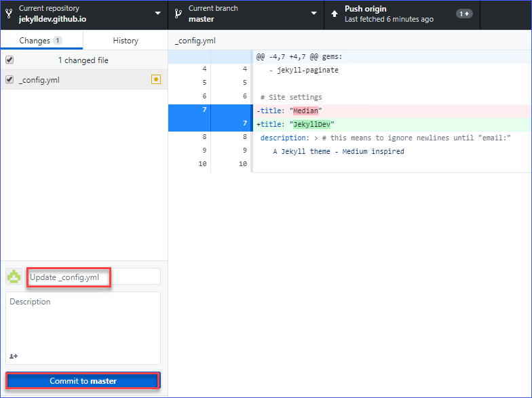This screenshot has width=532, height=398.
Task: Select the _config.yml row in the changes list
Action: 84,80
